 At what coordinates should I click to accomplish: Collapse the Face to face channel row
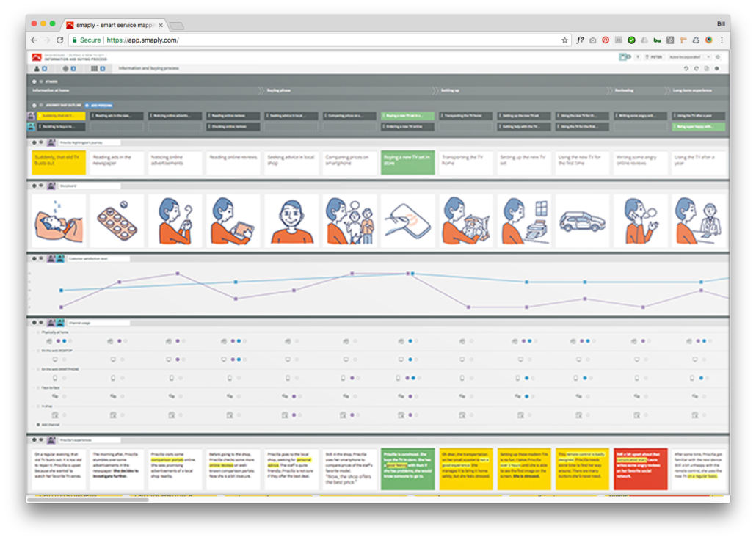click(x=39, y=387)
